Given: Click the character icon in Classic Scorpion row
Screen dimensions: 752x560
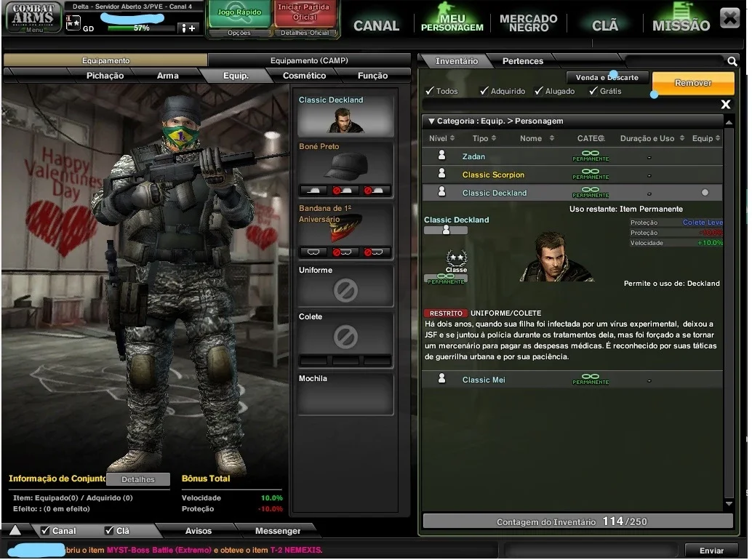Looking at the screenshot, I should tap(441, 174).
